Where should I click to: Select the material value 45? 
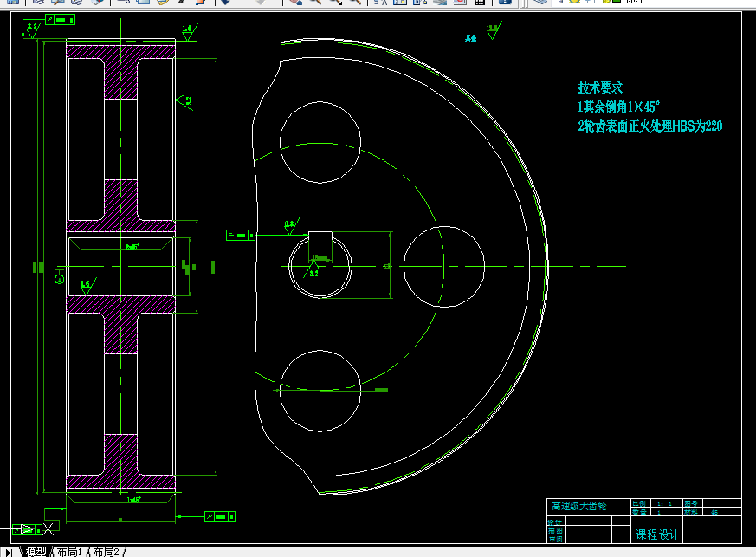(x=714, y=512)
